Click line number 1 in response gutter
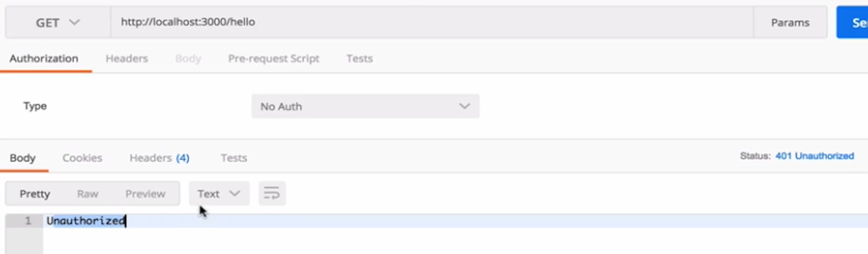 coord(28,220)
